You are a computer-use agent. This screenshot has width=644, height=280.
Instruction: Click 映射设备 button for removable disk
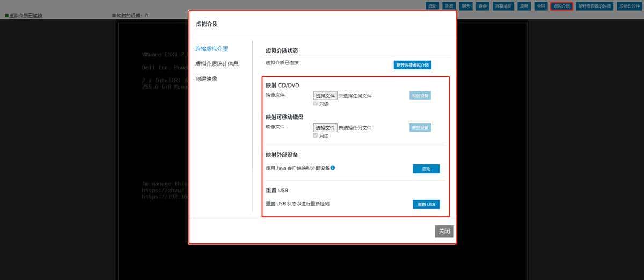[420, 127]
